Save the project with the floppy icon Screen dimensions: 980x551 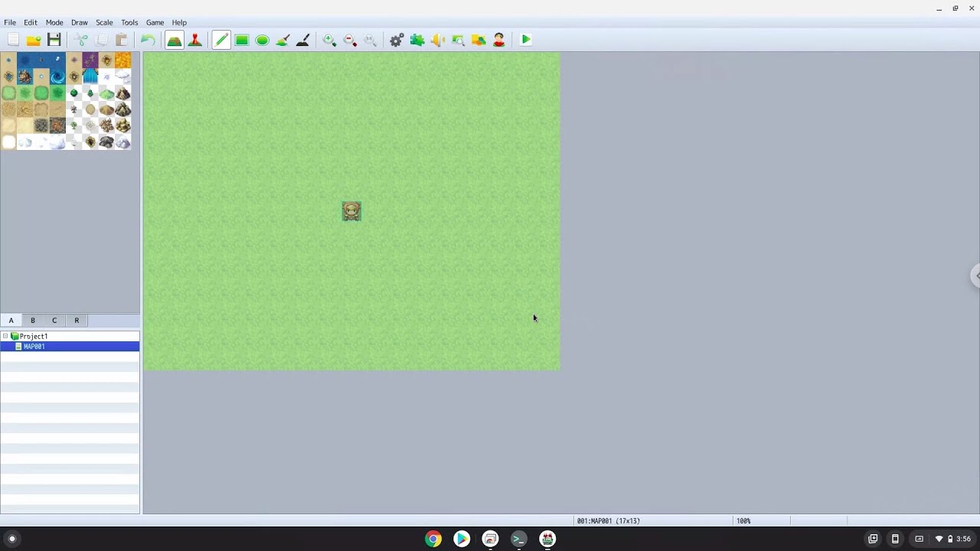pyautogui.click(x=54, y=40)
